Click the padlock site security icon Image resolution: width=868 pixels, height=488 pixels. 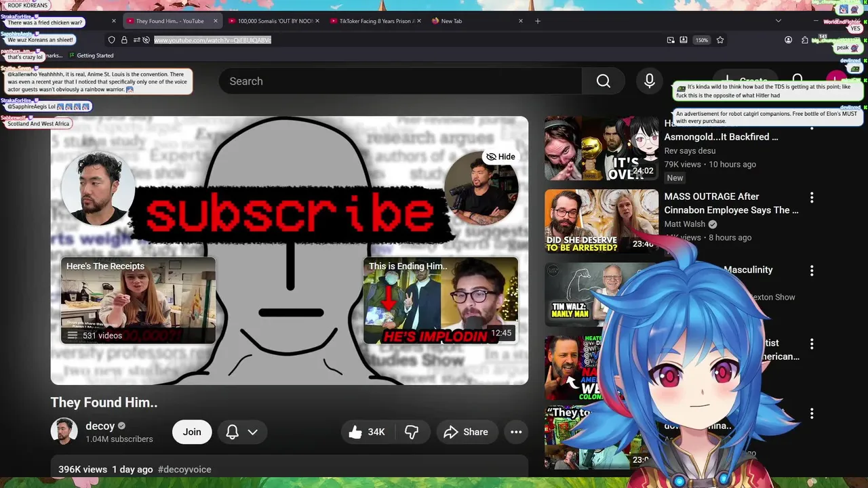tap(124, 40)
